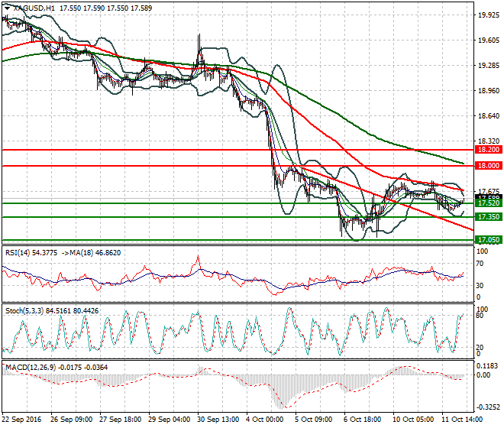This screenshot has height=428, width=504.
Task: Click the 6 Oct 18:00 time label
Action: click(363, 420)
